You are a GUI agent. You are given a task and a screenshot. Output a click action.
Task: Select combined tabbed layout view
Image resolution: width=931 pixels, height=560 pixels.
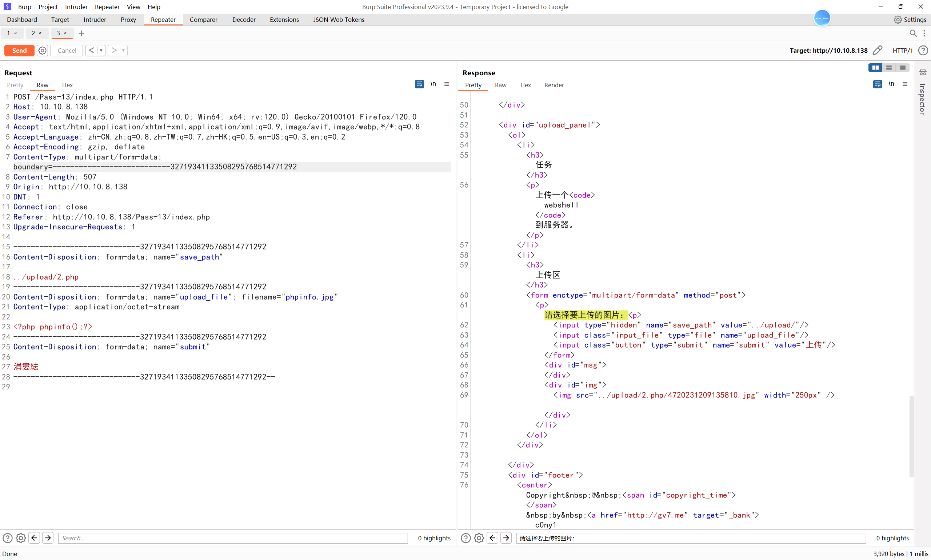[x=903, y=68]
